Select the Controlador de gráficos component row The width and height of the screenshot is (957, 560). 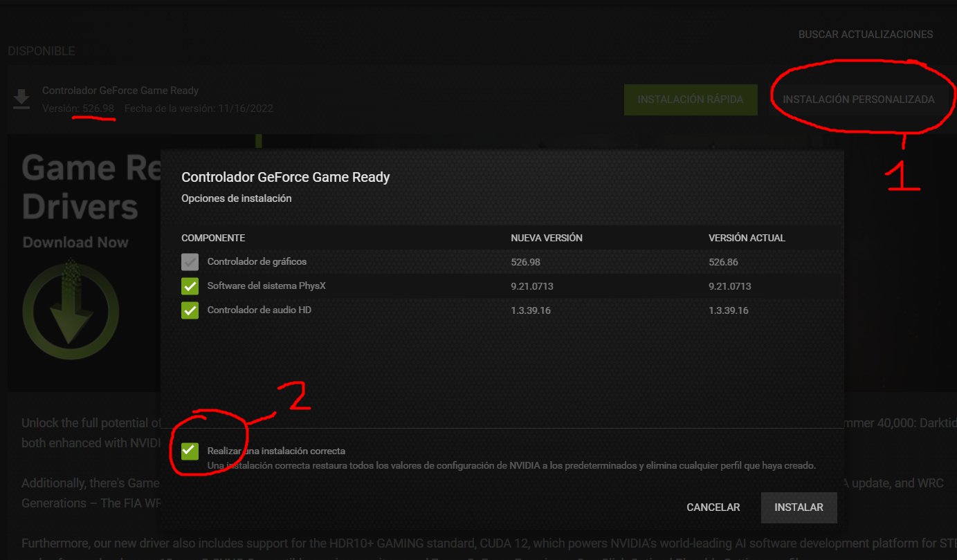(257, 261)
